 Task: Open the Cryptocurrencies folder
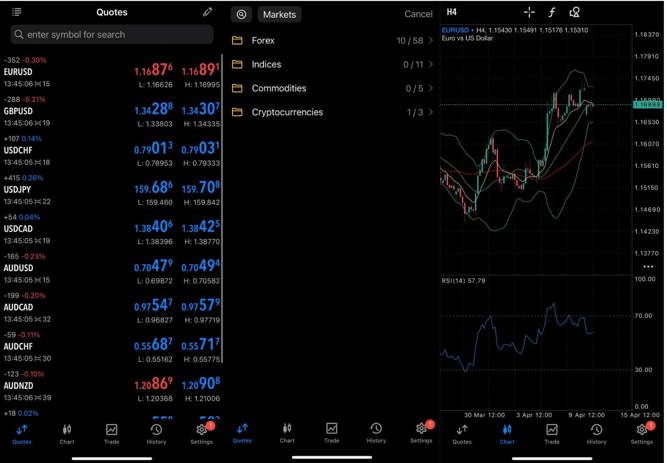coord(333,112)
